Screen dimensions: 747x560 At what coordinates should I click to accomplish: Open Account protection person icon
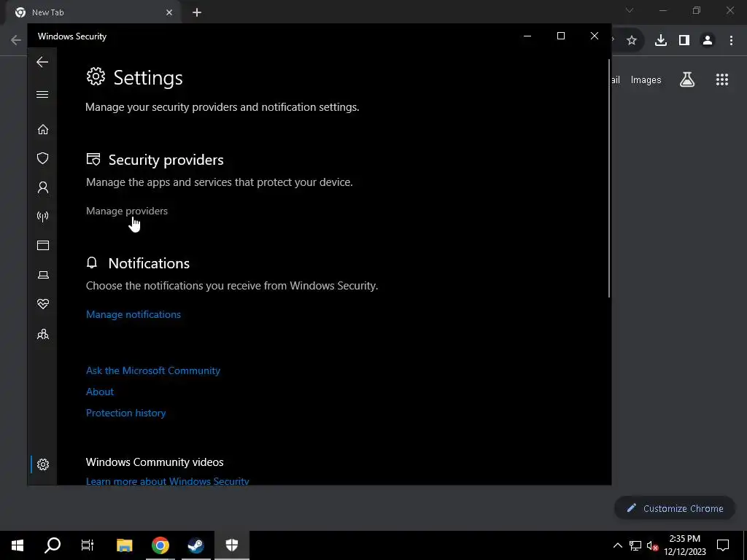pos(43,187)
